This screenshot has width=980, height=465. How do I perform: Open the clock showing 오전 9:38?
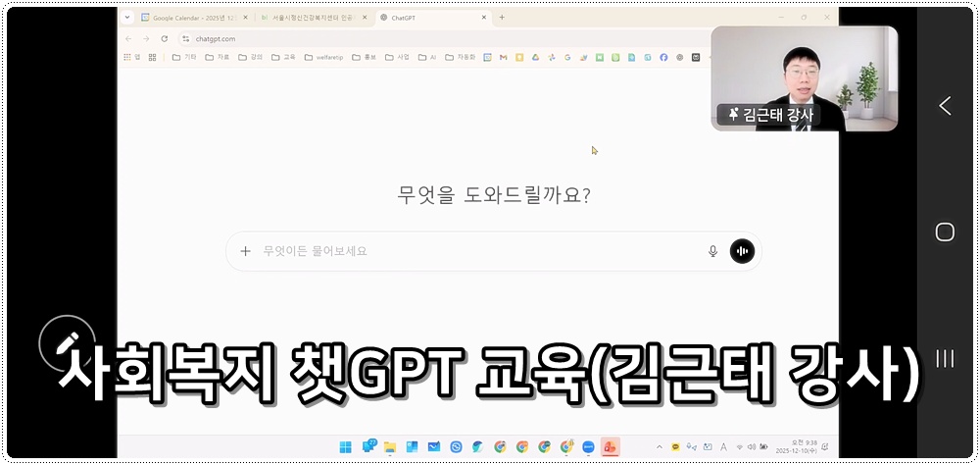click(x=796, y=446)
